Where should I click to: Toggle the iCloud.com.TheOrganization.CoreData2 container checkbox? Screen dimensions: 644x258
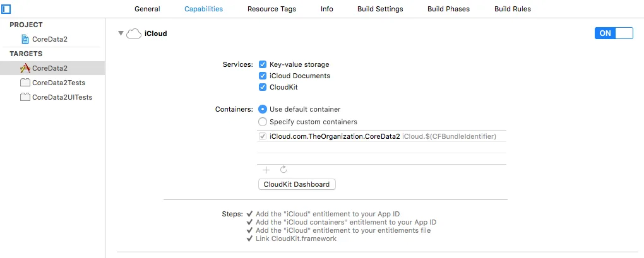click(x=263, y=136)
